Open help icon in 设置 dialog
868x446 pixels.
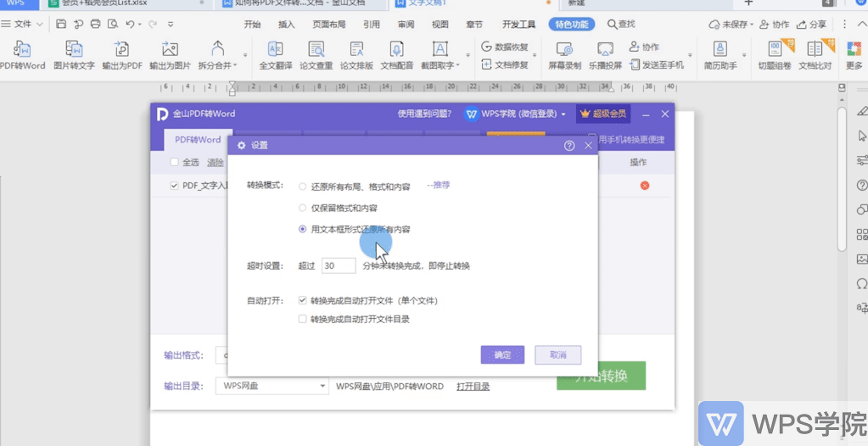click(x=569, y=146)
